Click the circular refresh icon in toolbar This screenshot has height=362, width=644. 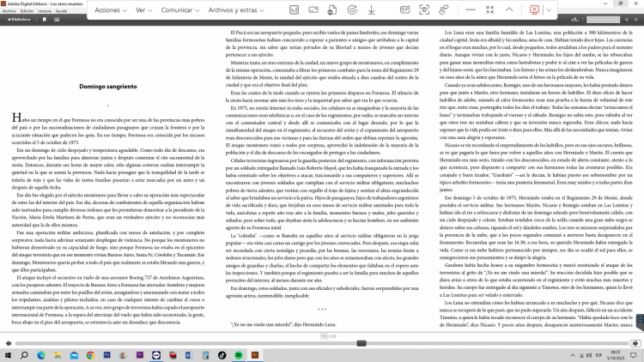[x=351, y=9]
